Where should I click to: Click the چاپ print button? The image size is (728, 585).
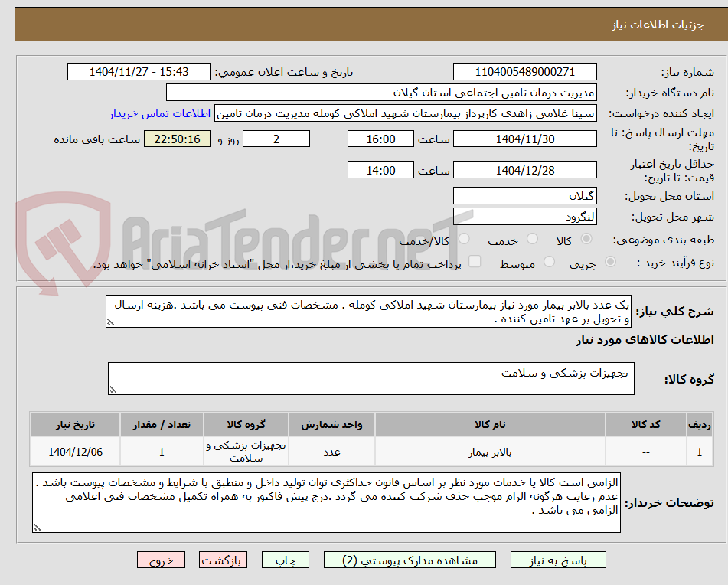pos(286,560)
